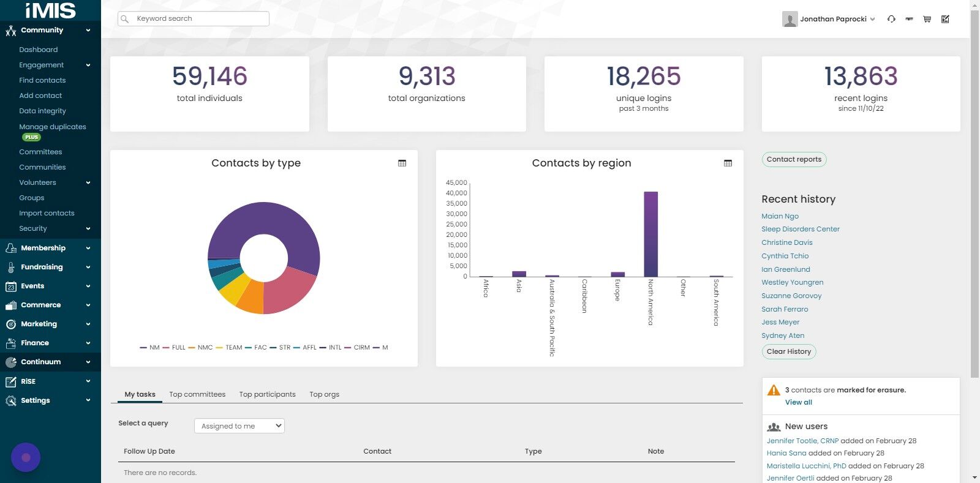Toggle the STR legend entry
The image size is (980, 483).
(x=280, y=347)
